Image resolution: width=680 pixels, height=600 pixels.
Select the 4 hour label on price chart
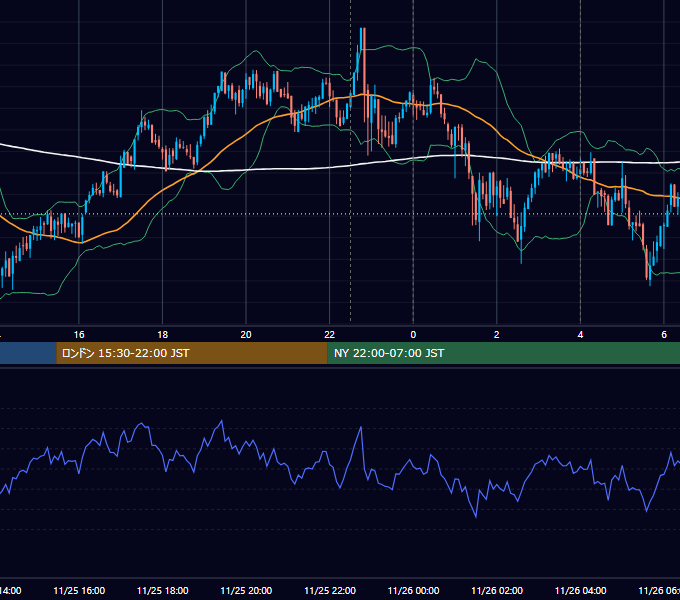click(x=580, y=335)
